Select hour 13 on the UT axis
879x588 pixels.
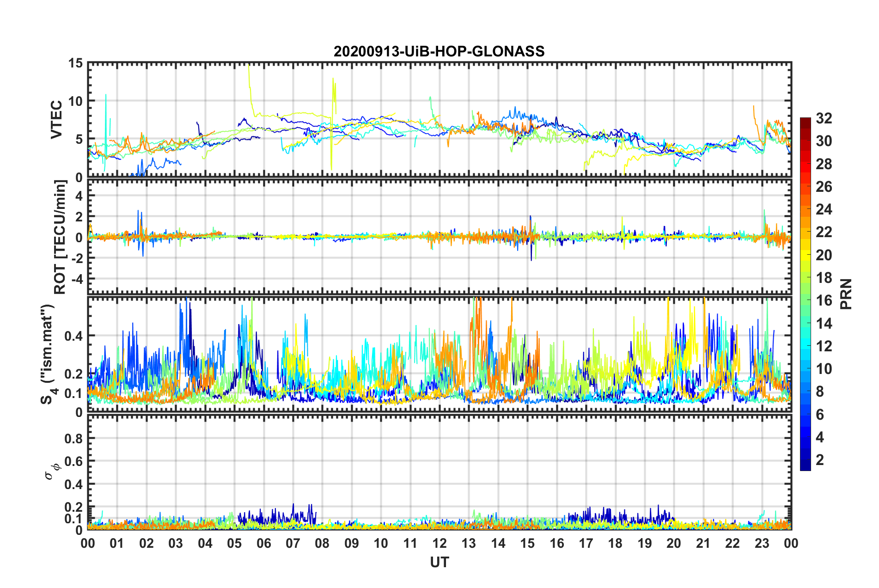(469, 543)
